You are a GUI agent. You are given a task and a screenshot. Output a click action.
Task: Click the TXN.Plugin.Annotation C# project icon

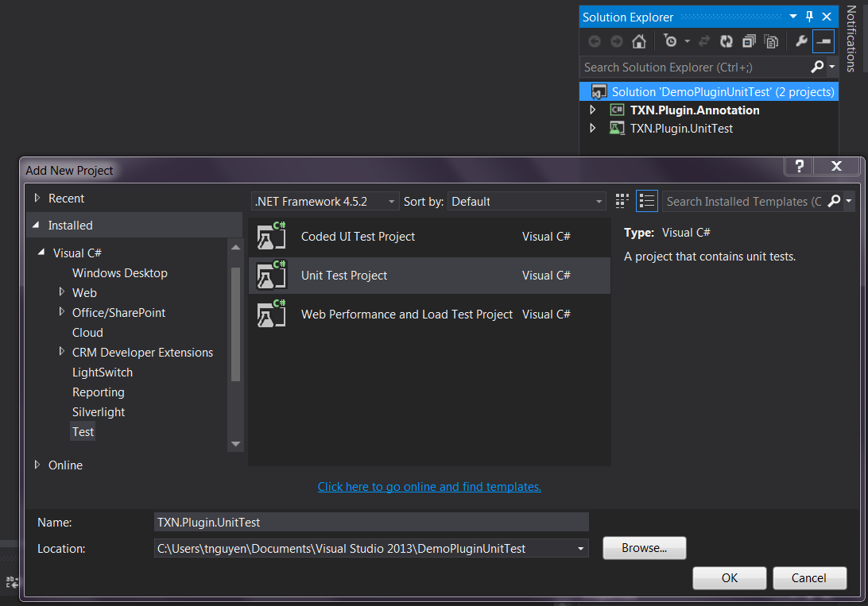617,110
